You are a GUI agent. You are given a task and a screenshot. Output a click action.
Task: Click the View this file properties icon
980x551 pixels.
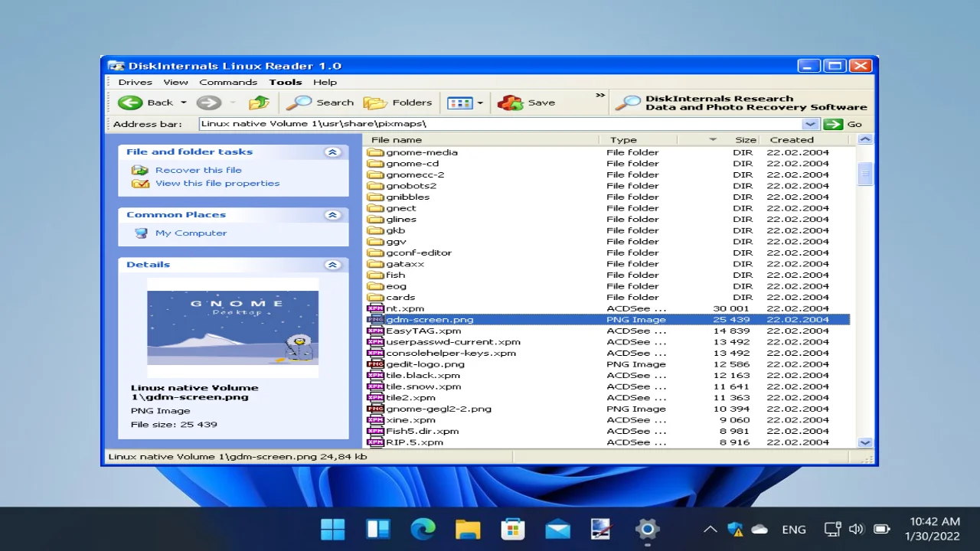pos(140,183)
